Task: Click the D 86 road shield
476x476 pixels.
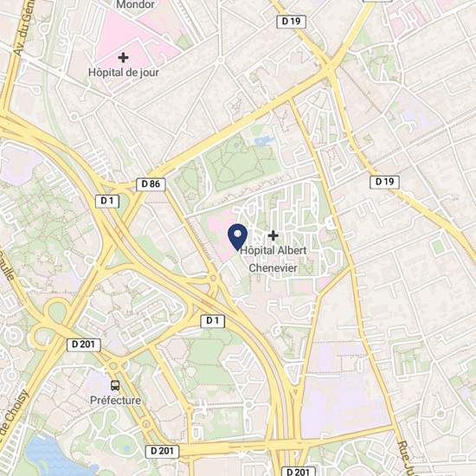Action: click(x=151, y=184)
